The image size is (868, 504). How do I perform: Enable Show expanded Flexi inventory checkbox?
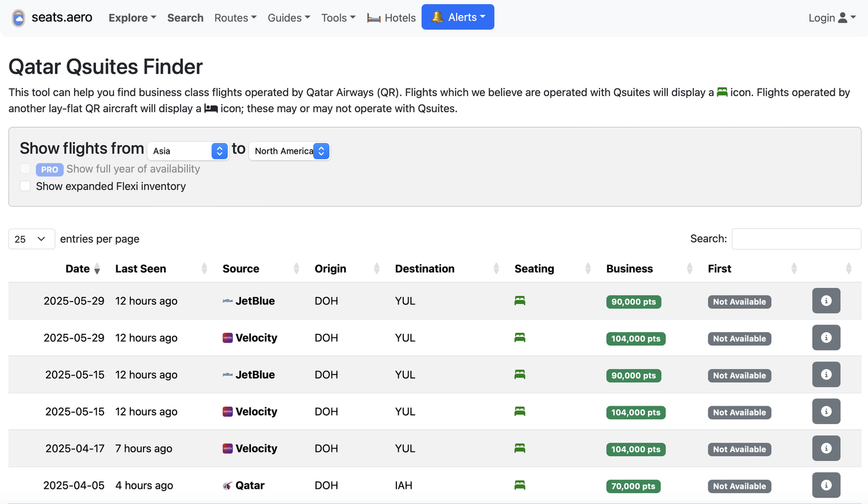pos(25,186)
